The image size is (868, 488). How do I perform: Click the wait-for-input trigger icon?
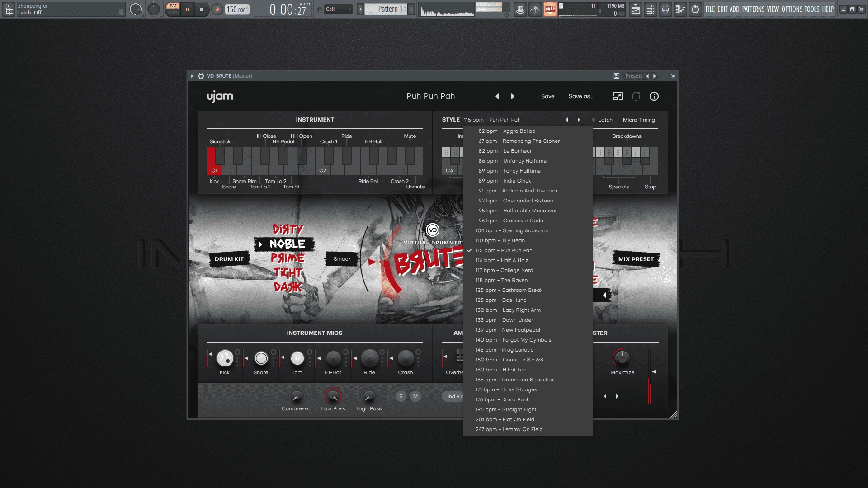tap(535, 9)
